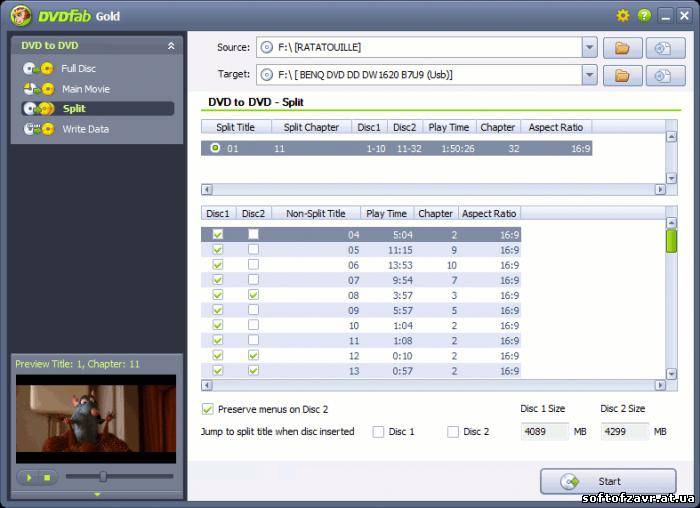Browse for a Source folder
Viewport: 700px width, 508px height.
pyautogui.click(x=622, y=48)
